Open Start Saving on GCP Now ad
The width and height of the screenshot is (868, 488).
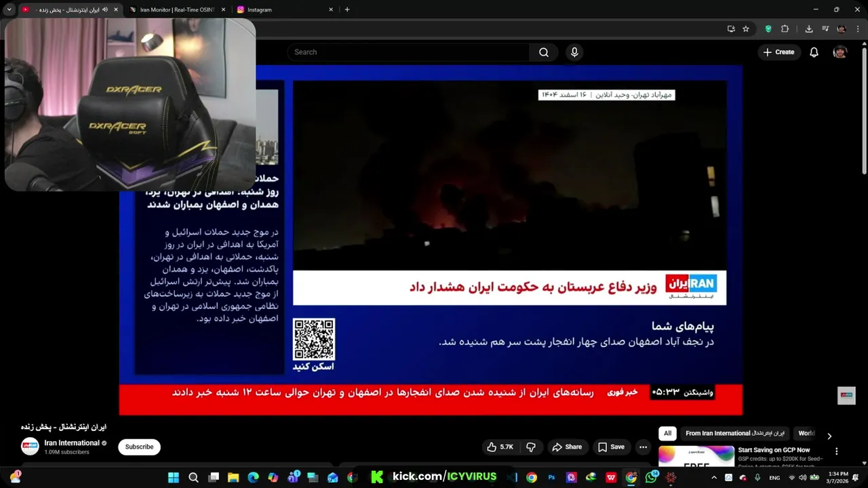click(x=774, y=450)
